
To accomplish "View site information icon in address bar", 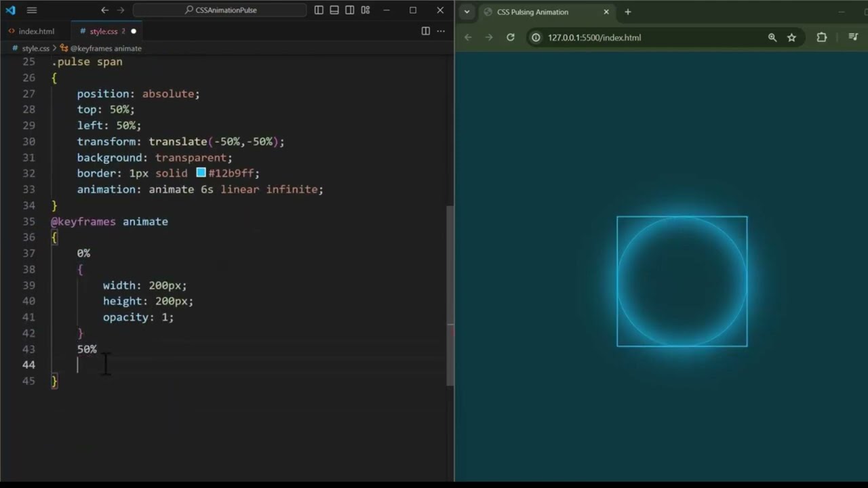I will click(536, 37).
